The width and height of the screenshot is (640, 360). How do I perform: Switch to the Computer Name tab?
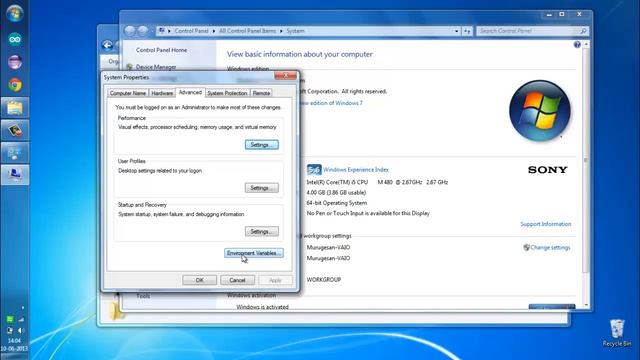click(128, 93)
